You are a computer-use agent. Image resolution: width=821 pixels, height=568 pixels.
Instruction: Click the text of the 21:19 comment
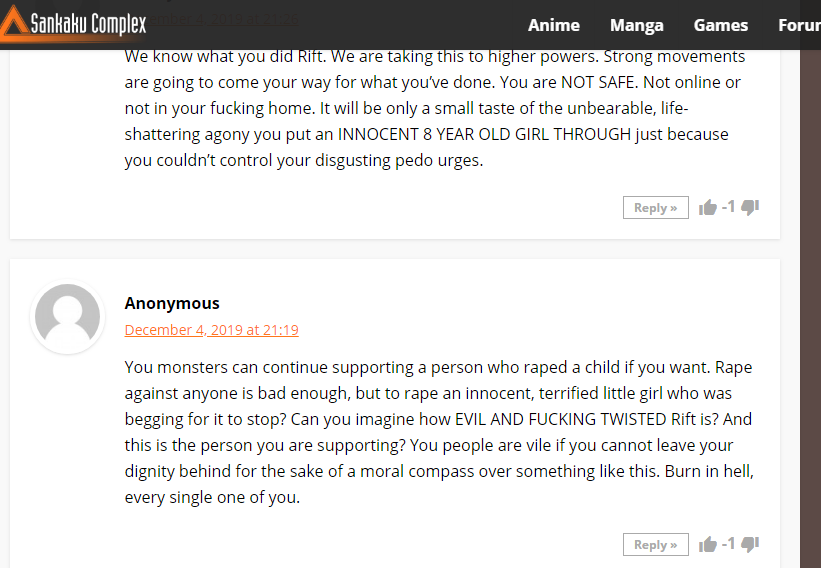[439, 432]
